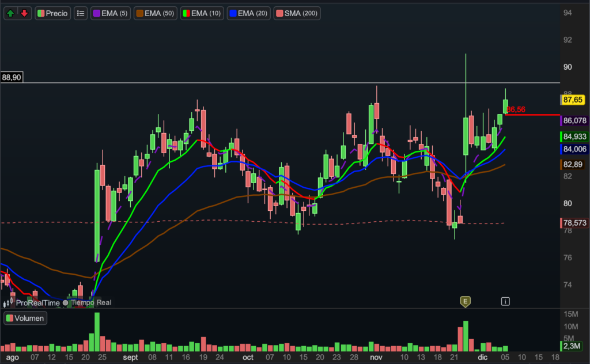Click the candlestick icon beside ProRealTime
This screenshot has width=590, height=364.
pos(12,302)
